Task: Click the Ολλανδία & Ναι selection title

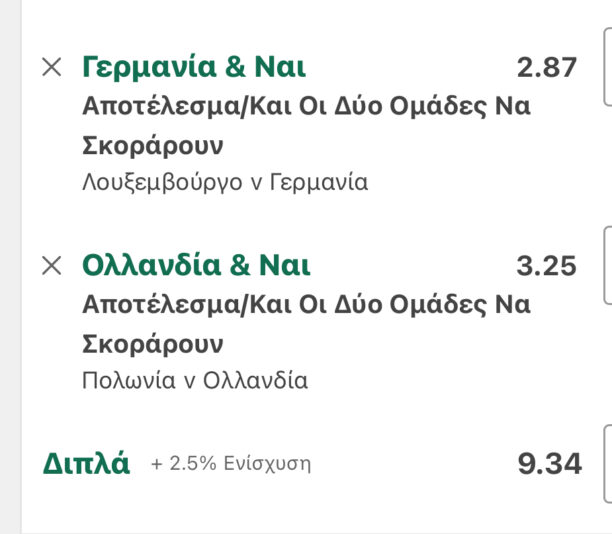Action: coord(196,265)
